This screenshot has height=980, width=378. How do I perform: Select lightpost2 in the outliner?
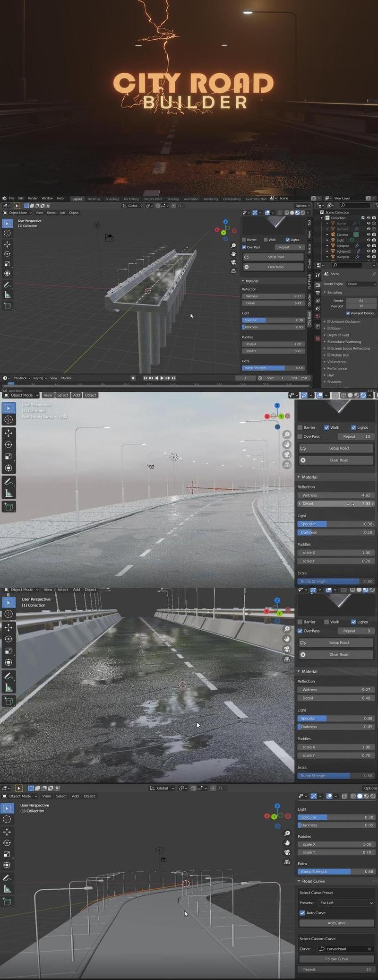[x=344, y=252]
